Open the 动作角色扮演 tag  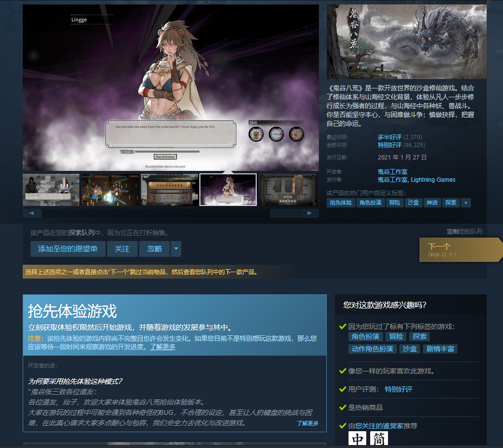373,349
